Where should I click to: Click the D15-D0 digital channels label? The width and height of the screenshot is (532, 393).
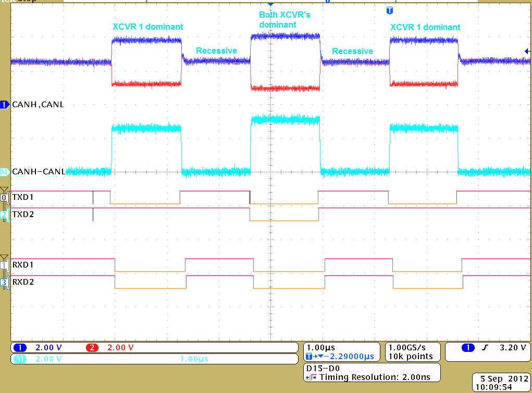tap(320, 367)
